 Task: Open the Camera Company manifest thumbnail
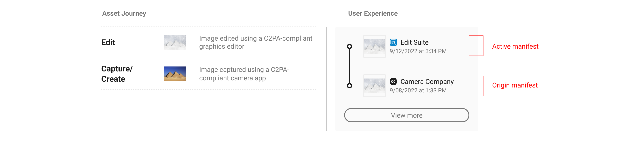(374, 86)
